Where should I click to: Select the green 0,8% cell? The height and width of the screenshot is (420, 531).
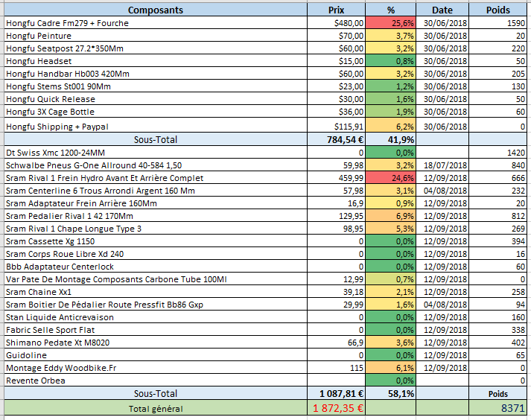coord(391,61)
